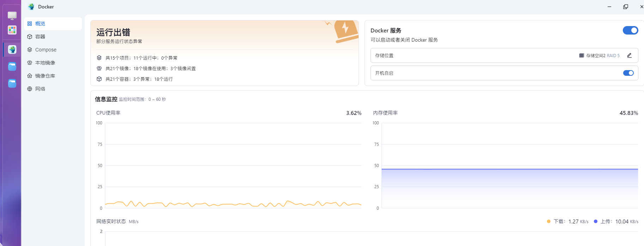
Task: Open the first blue folder dock icon
Action: (x=12, y=66)
